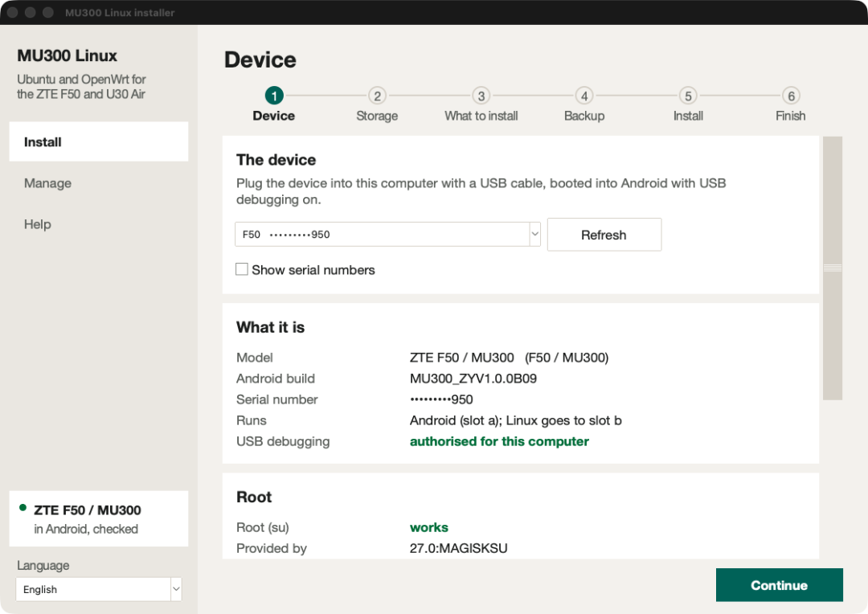The image size is (868, 614).
Task: Click 'authorised for this computer' status text
Action: point(499,441)
